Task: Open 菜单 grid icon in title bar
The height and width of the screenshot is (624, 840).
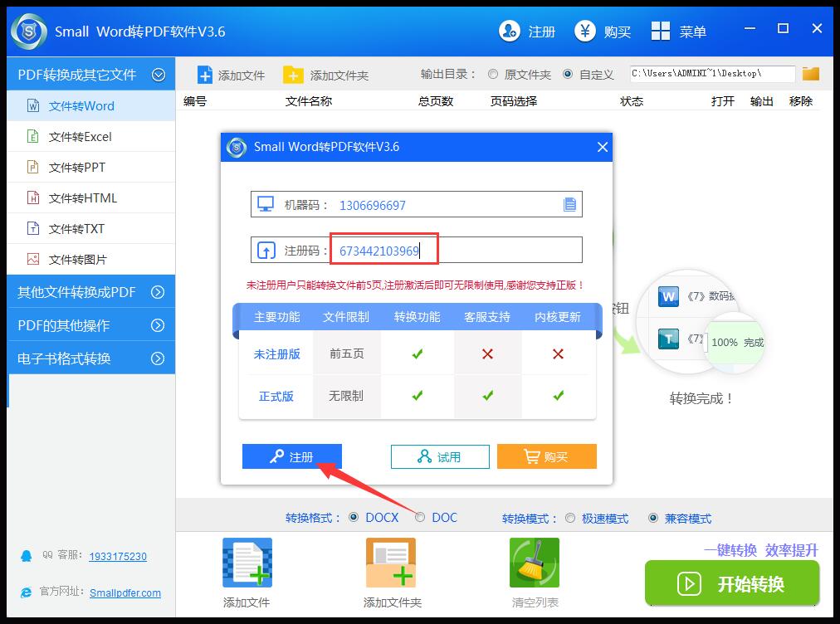Action: [661, 32]
